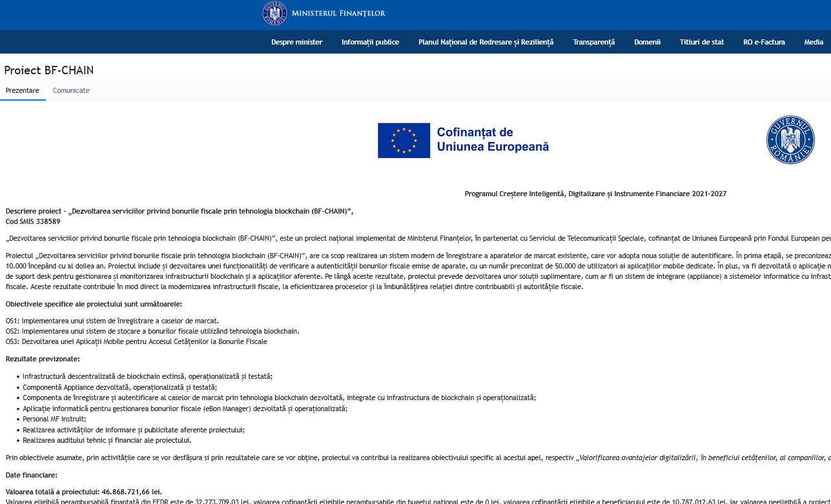Expand the Transparență menu
This screenshot has height=504, width=831.
click(593, 42)
